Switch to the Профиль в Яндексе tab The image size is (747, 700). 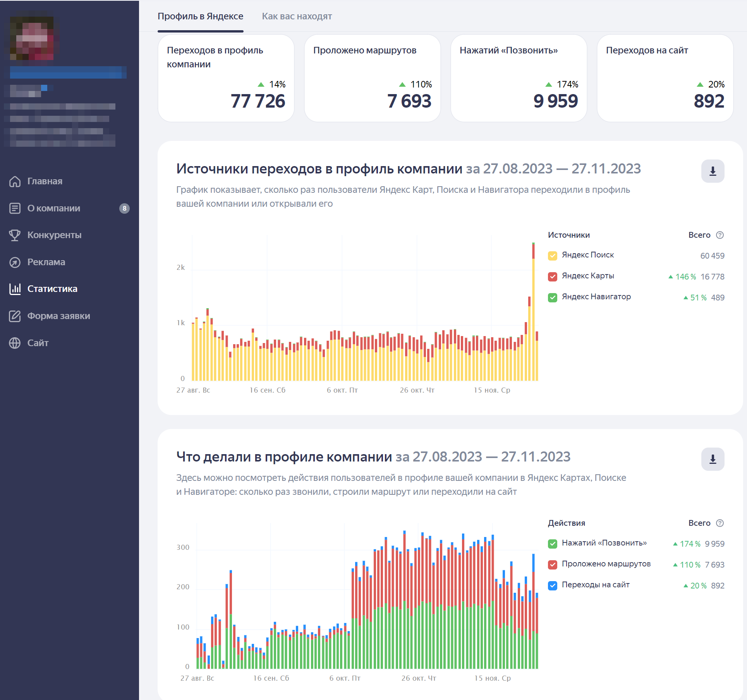coord(201,16)
